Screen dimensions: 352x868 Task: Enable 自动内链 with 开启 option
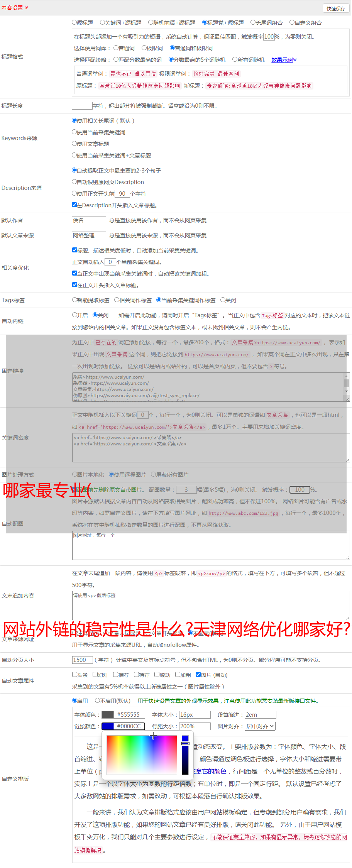pos(74,315)
